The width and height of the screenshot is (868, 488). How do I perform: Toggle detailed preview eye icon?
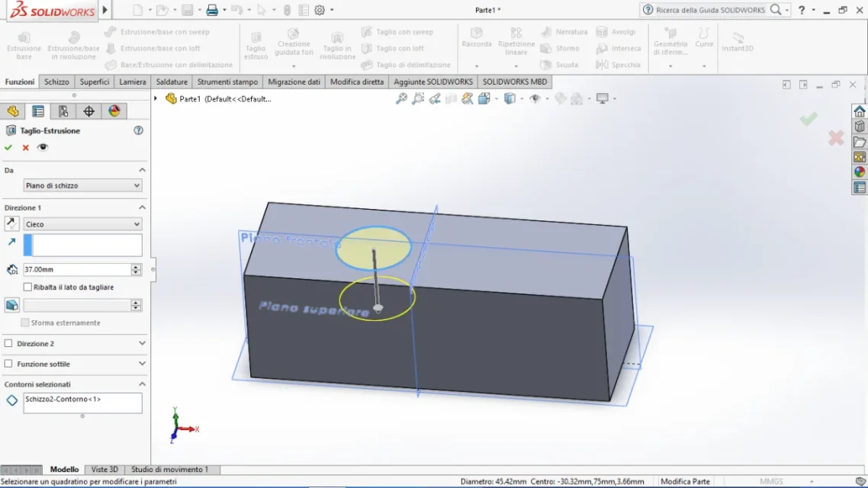pos(43,148)
